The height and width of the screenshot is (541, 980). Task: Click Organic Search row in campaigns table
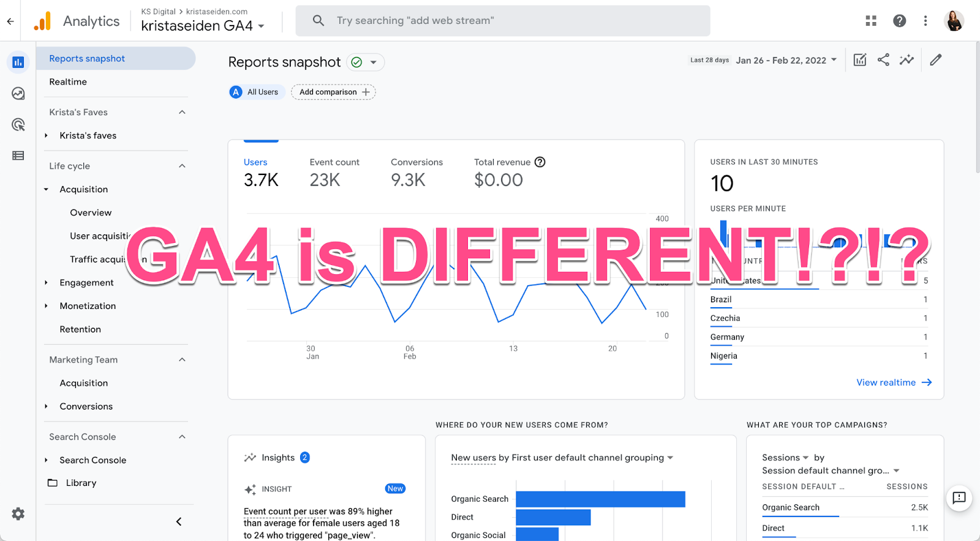[845, 507]
